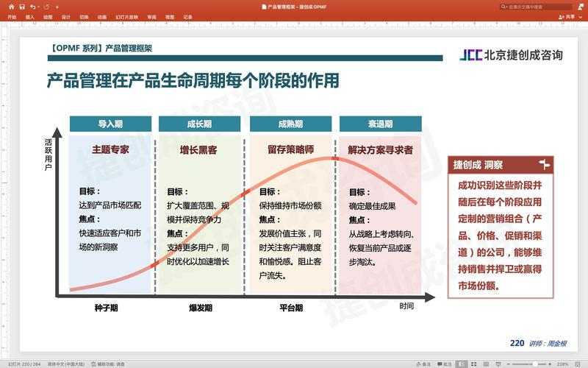Switch to Slide Sorter view icon
This screenshot has width=588, height=368.
pos(474,364)
